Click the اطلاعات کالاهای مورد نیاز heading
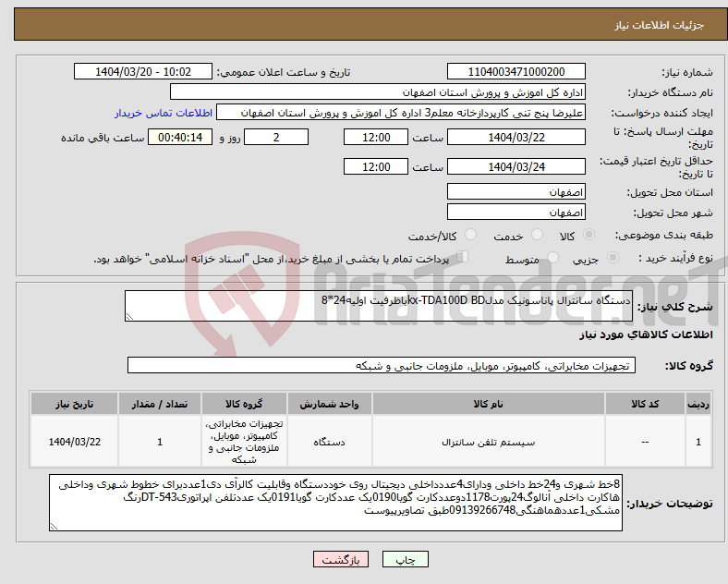Screen dimensions: 728x584 pyautogui.click(x=646, y=335)
